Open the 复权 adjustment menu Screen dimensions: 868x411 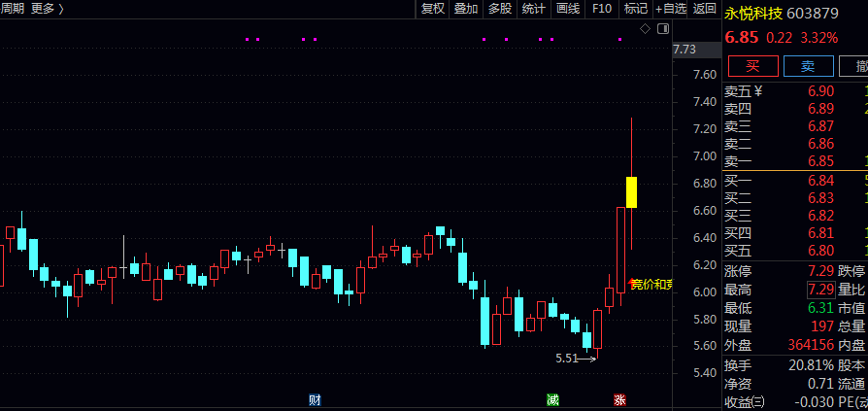pyautogui.click(x=432, y=9)
